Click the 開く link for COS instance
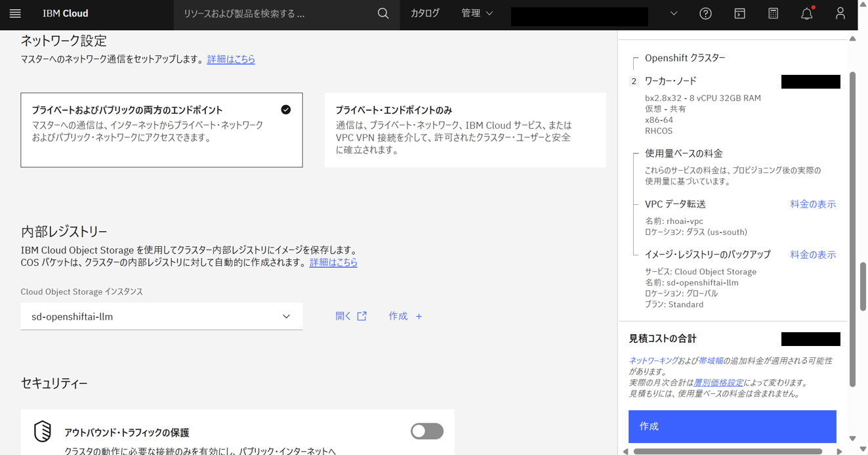Screen dimensions: 868x455 click(x=343, y=316)
